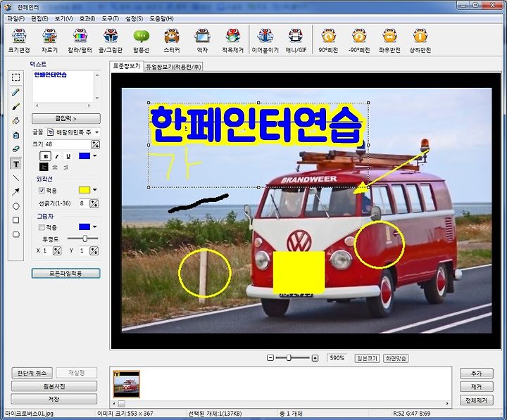Select the paint bucket fill tool

[x=15, y=120]
